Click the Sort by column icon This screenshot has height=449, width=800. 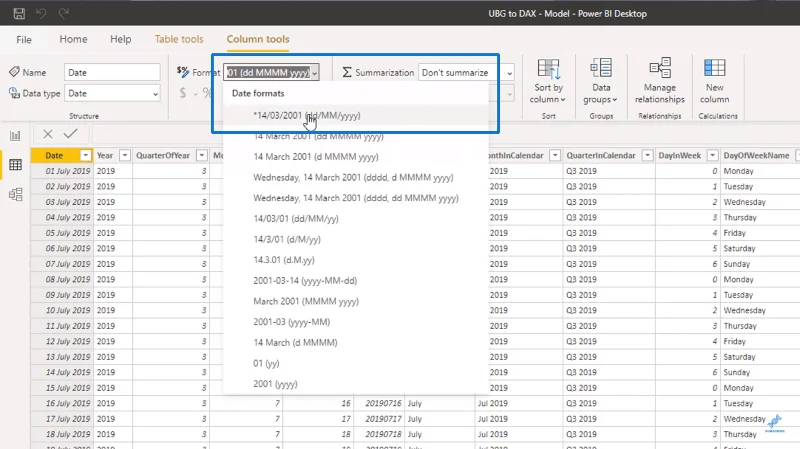[548, 68]
